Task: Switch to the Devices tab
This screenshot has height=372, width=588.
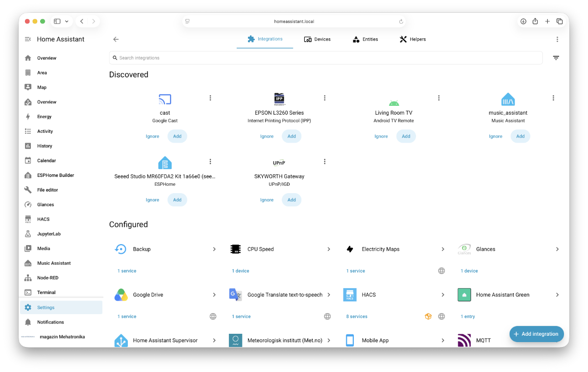Action: 317,39
